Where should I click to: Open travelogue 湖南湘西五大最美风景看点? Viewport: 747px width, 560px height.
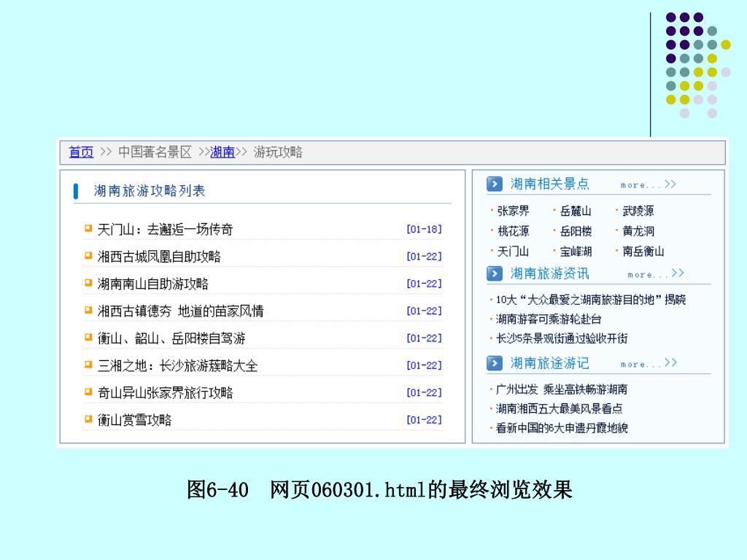coord(559,408)
